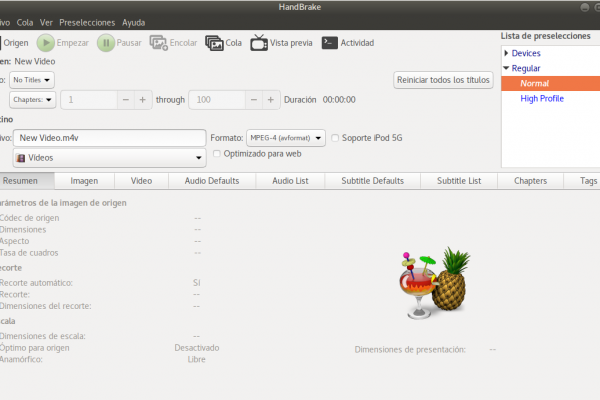Switch to the Tags tab
This screenshot has width=600, height=400.
(582, 181)
